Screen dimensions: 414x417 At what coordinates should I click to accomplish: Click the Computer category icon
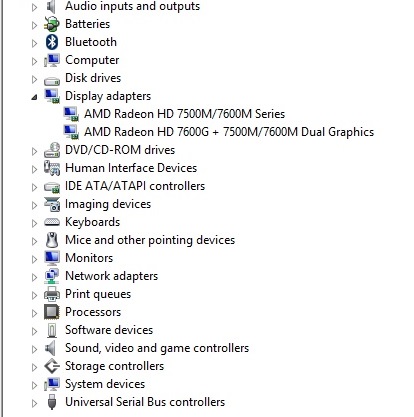point(52,60)
